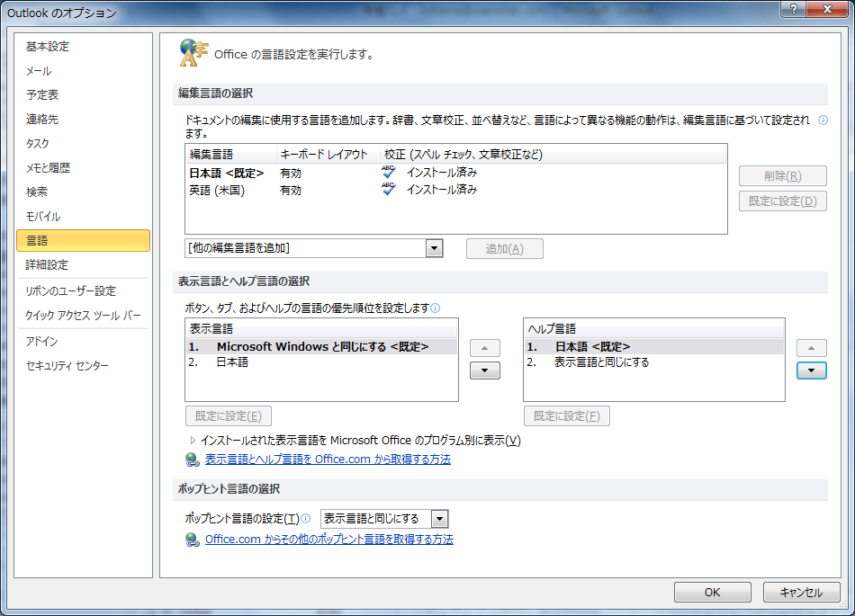Image resolution: width=855 pixels, height=616 pixels.
Task: Select Microsoft Windows と同じにする display language
Action: 321,347
